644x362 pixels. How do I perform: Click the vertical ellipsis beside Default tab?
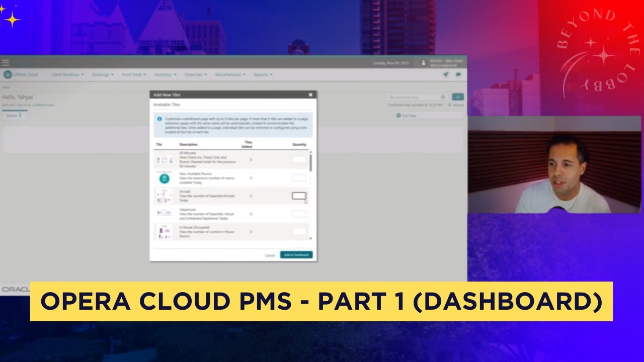(x=20, y=115)
